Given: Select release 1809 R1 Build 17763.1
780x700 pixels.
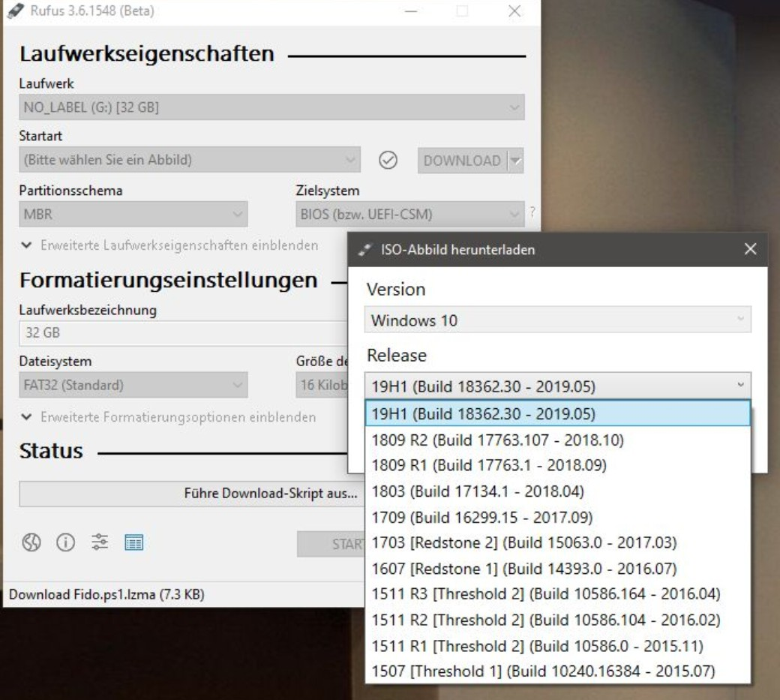Looking at the screenshot, I should point(558,465).
